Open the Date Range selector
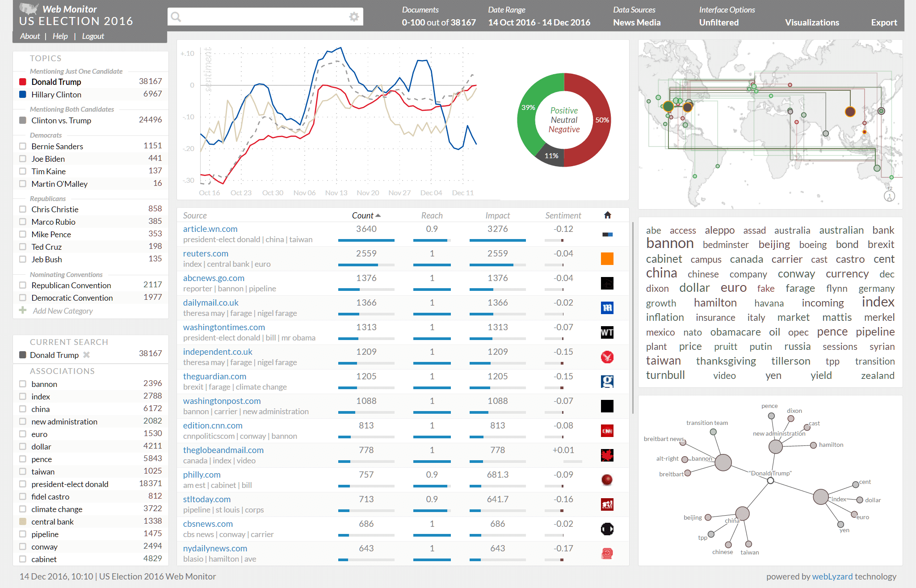This screenshot has height=588, width=916. point(539,22)
